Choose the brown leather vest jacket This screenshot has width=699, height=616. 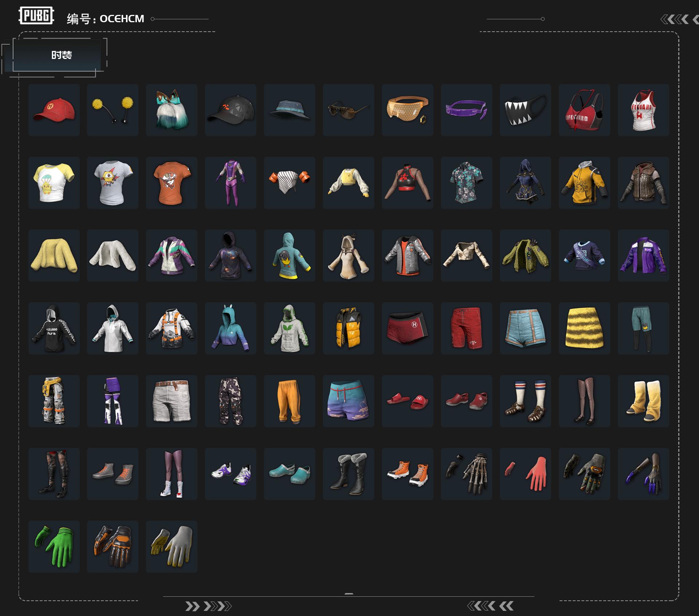[x=643, y=183]
